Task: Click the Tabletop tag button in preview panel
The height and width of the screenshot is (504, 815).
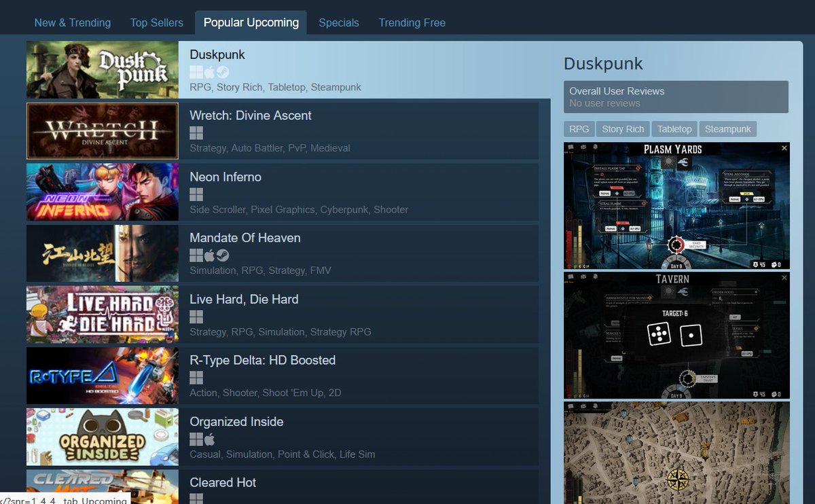Action: click(674, 129)
